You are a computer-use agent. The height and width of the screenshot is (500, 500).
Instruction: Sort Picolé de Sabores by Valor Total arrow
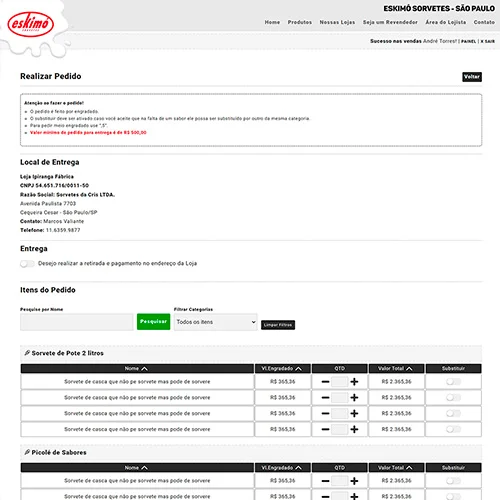tap(409, 468)
